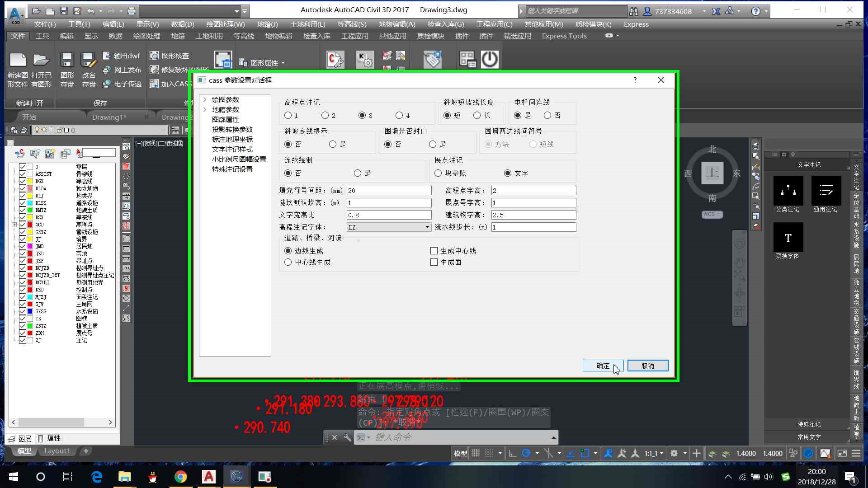The width and height of the screenshot is (868, 488).
Task: Click the 变换字体 T icon
Action: (x=788, y=237)
